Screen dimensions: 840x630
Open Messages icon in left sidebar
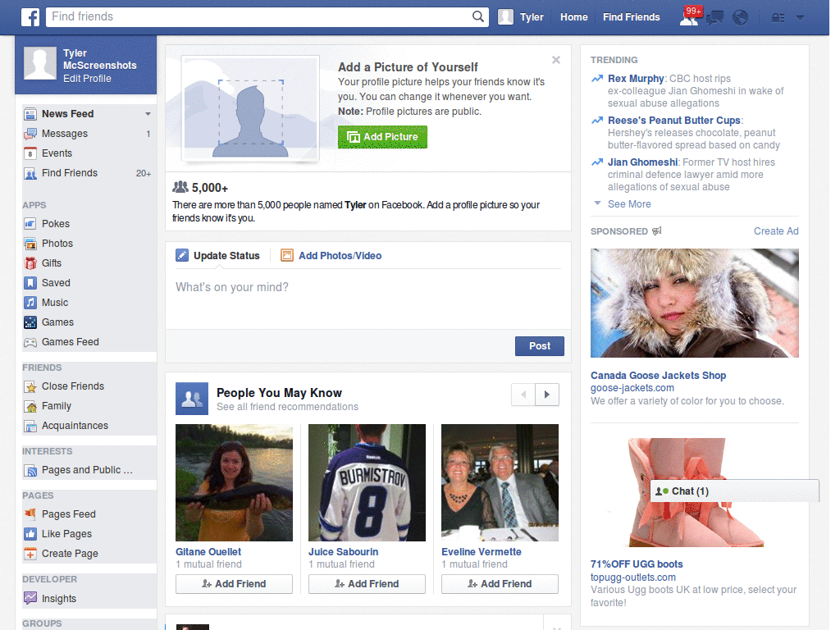point(30,134)
